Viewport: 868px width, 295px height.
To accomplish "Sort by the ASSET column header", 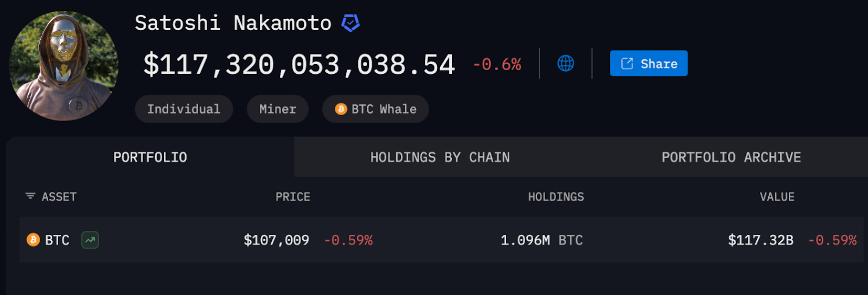I will pyautogui.click(x=59, y=197).
